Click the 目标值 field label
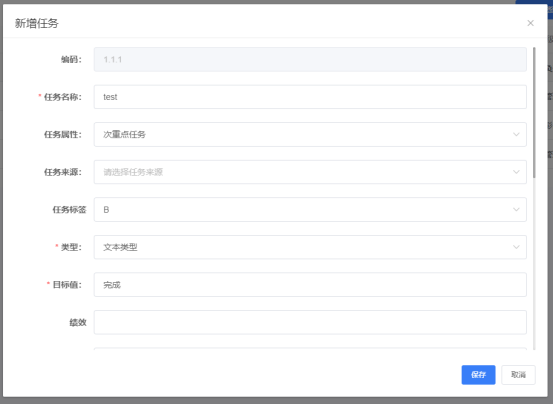Image resolution: width=553 pixels, height=404 pixels. [67, 284]
